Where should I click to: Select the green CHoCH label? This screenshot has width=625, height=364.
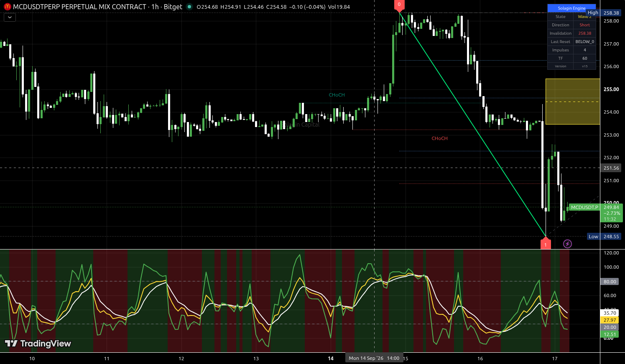point(337,95)
